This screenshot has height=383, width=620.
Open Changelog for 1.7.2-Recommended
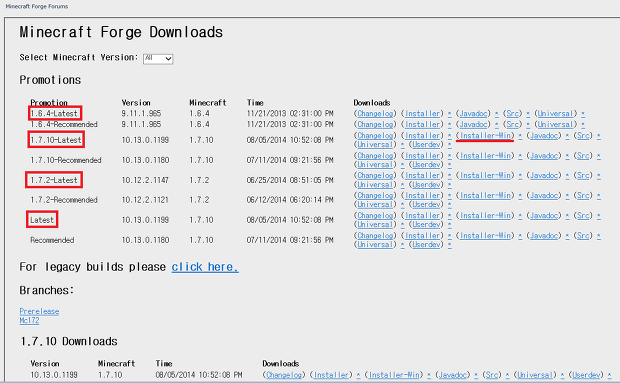(x=375, y=196)
